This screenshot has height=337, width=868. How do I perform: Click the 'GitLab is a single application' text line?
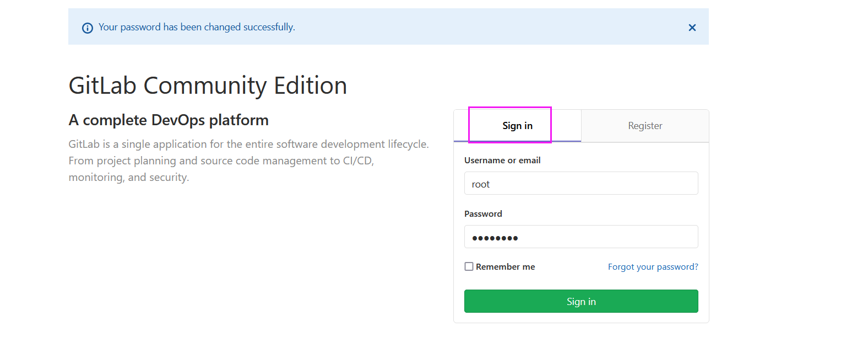point(248,145)
